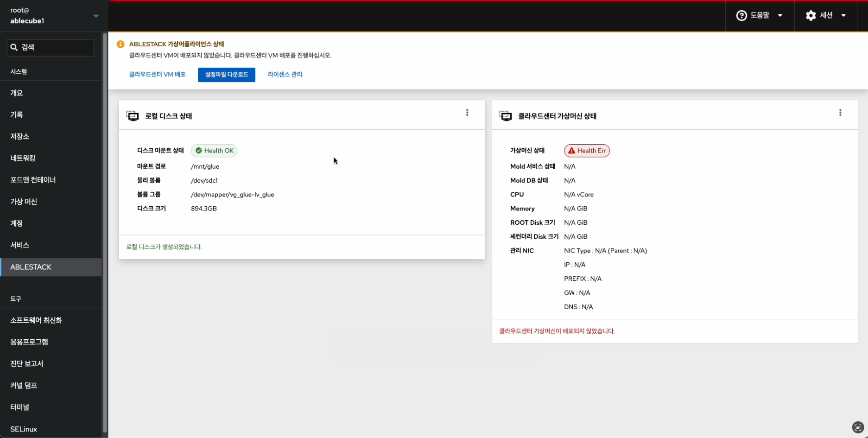The height and width of the screenshot is (438, 868).
Task: Click the bottom-right floating widget icon
Action: click(858, 427)
